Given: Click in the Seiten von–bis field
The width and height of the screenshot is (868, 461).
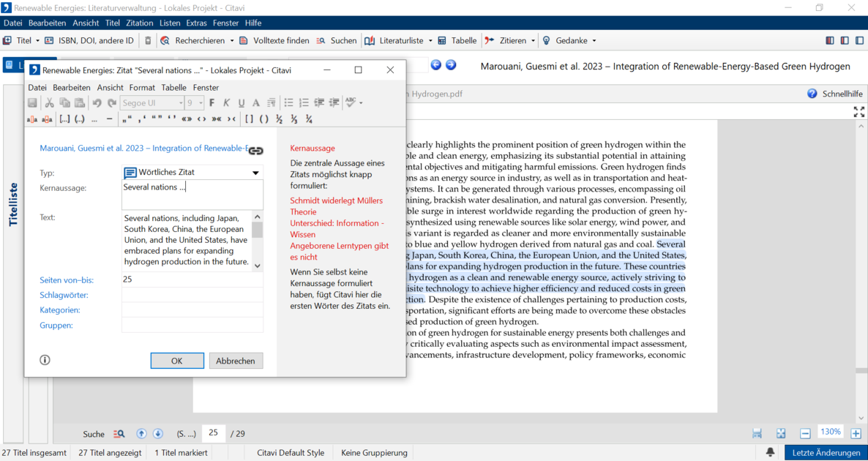Looking at the screenshot, I should (192, 280).
